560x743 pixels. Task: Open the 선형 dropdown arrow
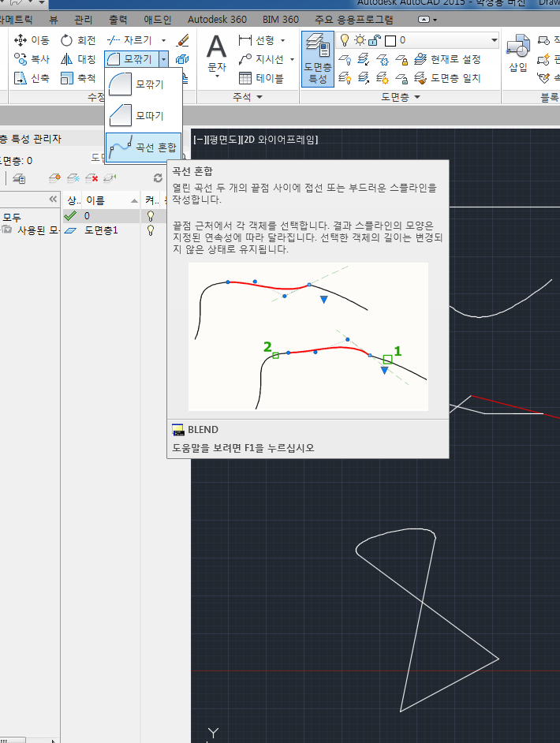pos(283,40)
